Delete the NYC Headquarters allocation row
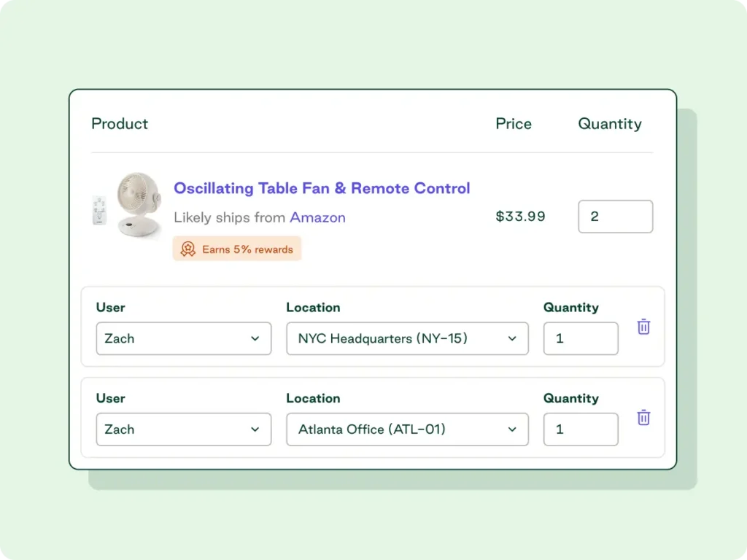 [643, 327]
